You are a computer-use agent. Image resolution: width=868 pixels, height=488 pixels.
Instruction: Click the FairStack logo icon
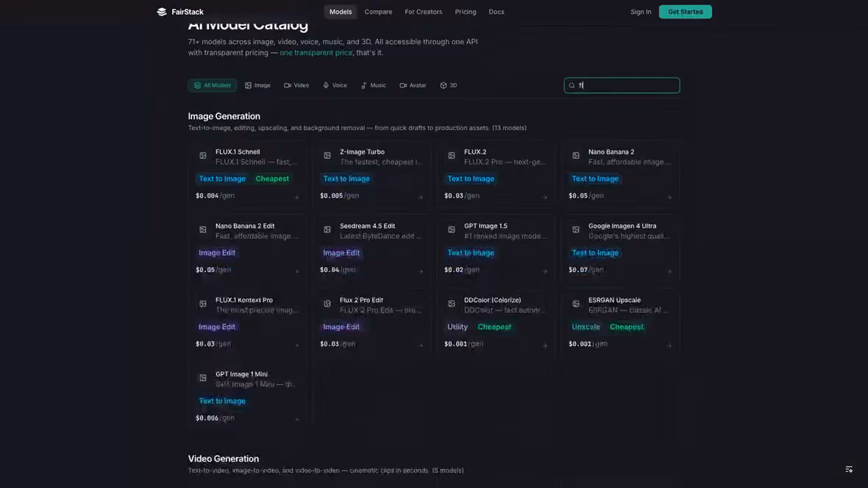point(162,12)
